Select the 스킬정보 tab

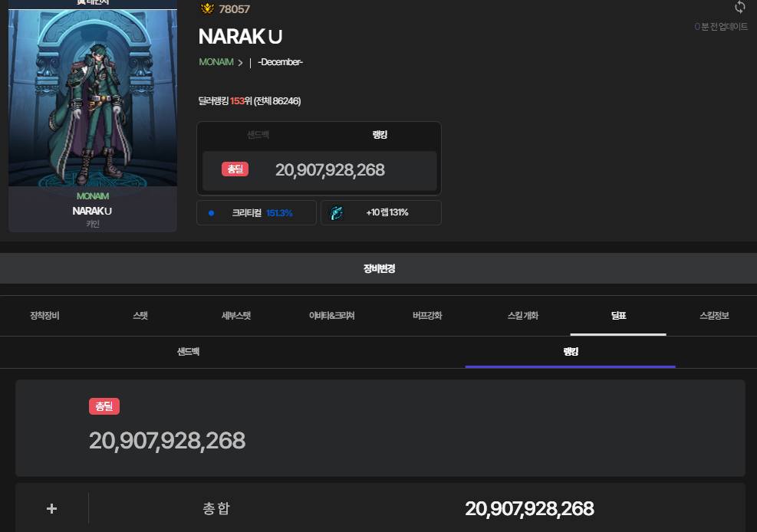(714, 316)
